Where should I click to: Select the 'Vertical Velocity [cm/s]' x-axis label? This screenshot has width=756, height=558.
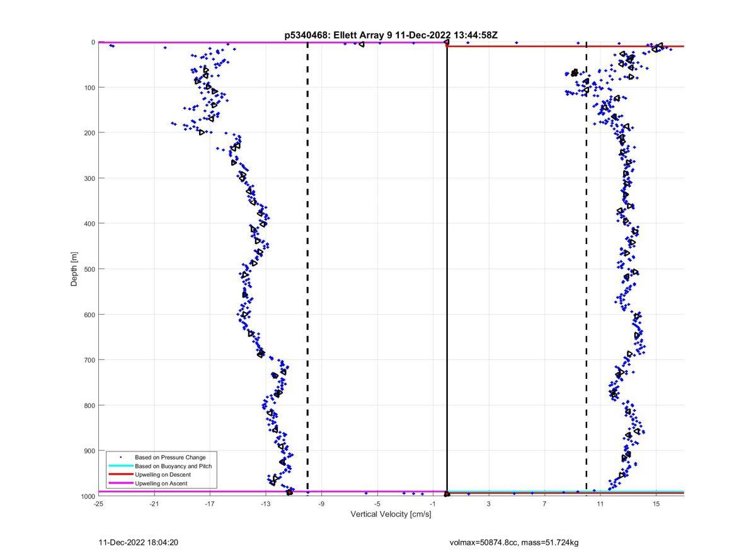(x=391, y=514)
